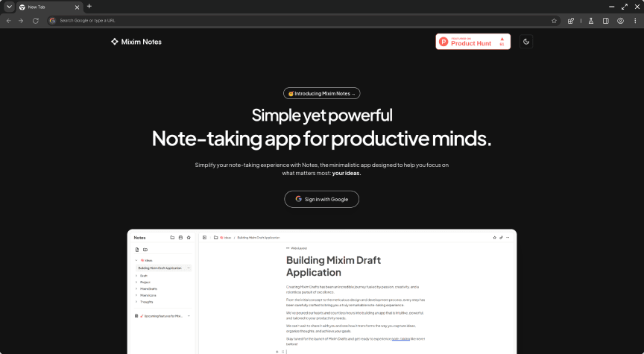Minimize the browser window

611,7
